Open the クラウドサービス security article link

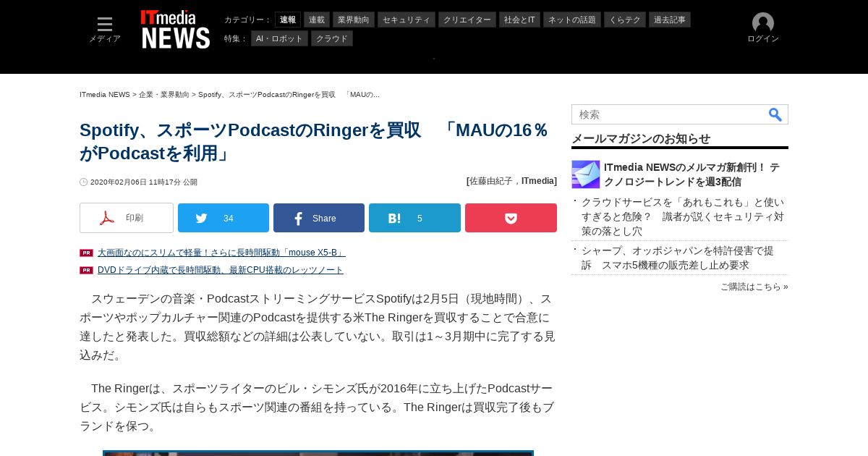[683, 216]
